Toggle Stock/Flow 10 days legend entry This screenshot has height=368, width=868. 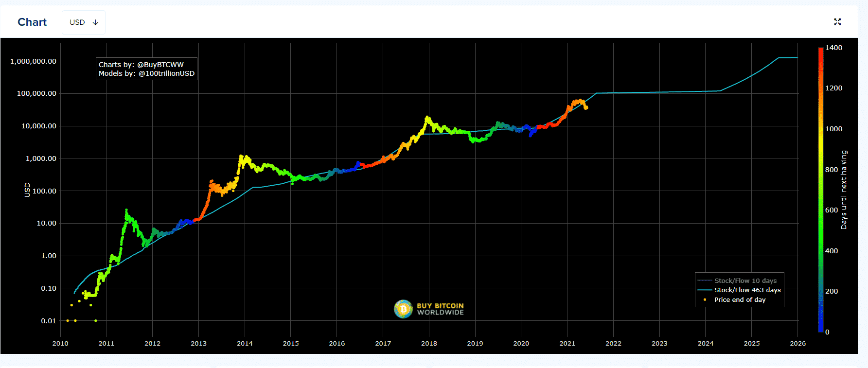[745, 280]
